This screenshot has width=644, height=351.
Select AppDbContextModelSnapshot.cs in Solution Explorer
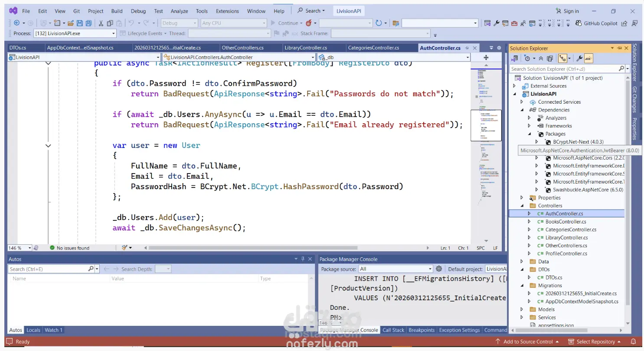coord(582,302)
